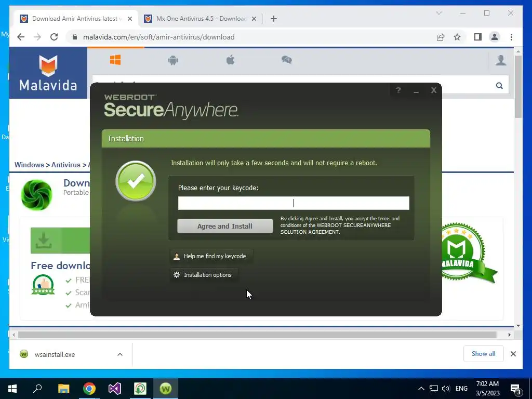Click Show all downloads
The image size is (532, 399).
tap(484, 354)
